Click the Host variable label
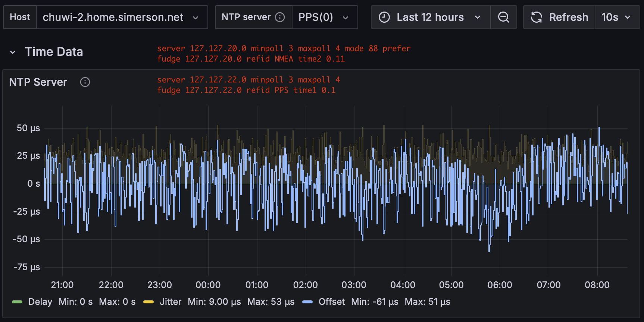 point(20,17)
